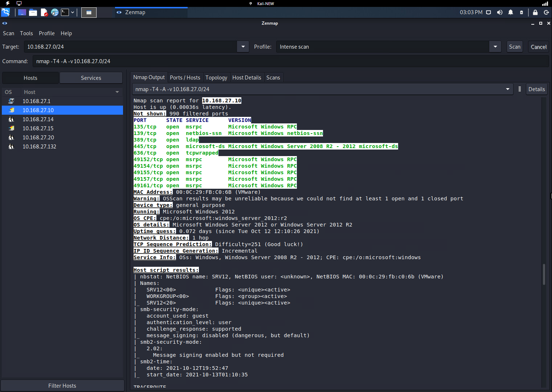Switch to the Host Details tab
Image resolution: width=552 pixels, height=392 pixels.
247,78
